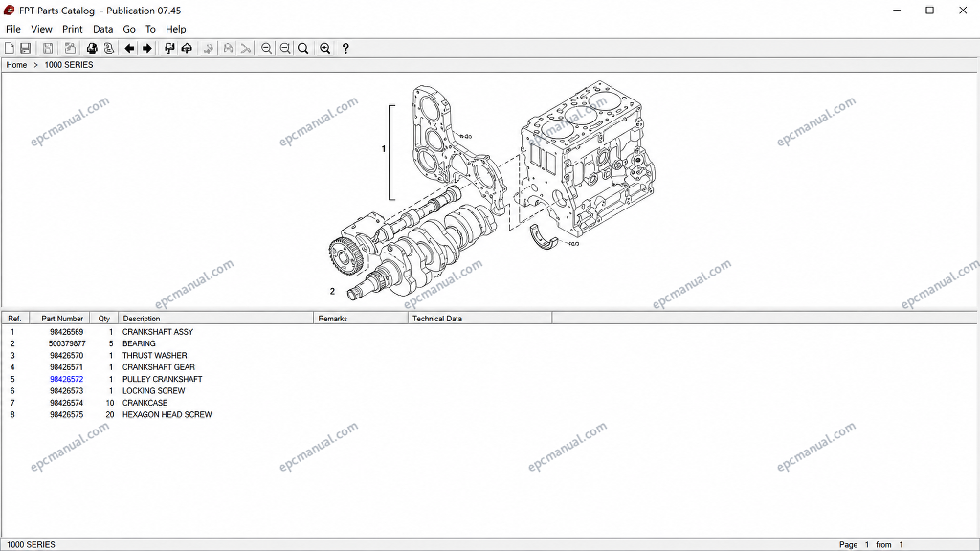Image resolution: width=980 pixels, height=551 pixels.
Task: Click the timing gear cover in diagram
Action: 457,148
